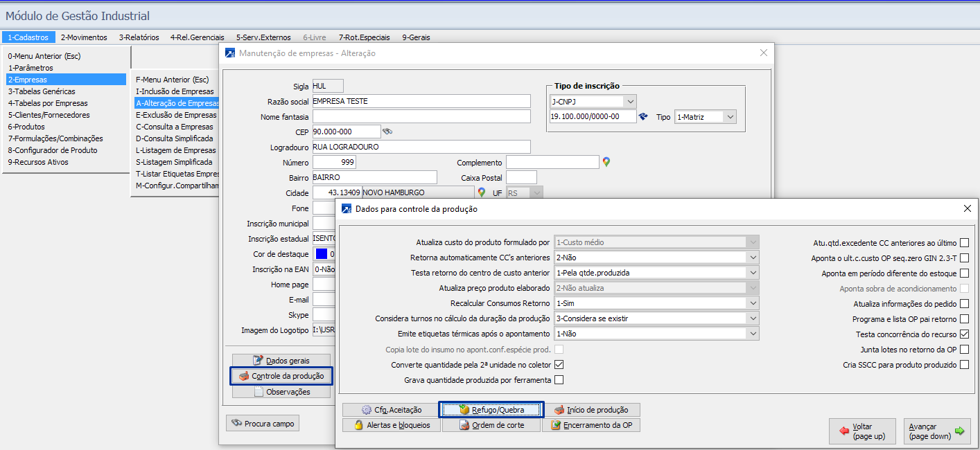The height and width of the screenshot is (450, 980).
Task: Open Encerramento da OP button
Action: 590,425
